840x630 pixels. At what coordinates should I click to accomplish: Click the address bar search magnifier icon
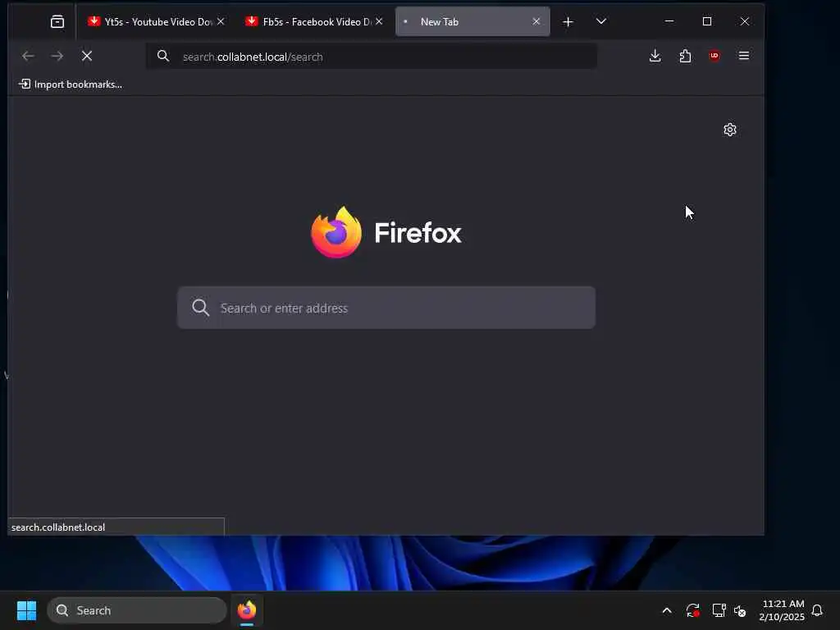163,57
